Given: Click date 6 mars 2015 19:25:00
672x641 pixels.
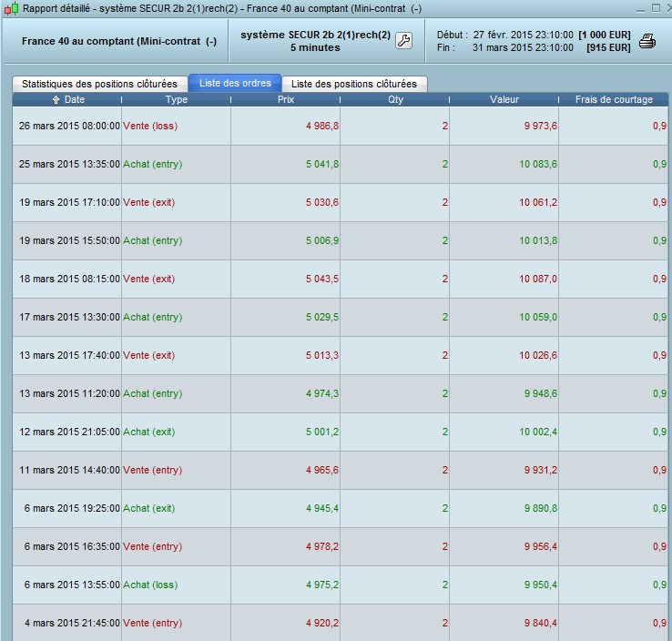Looking at the screenshot, I should point(72,508).
